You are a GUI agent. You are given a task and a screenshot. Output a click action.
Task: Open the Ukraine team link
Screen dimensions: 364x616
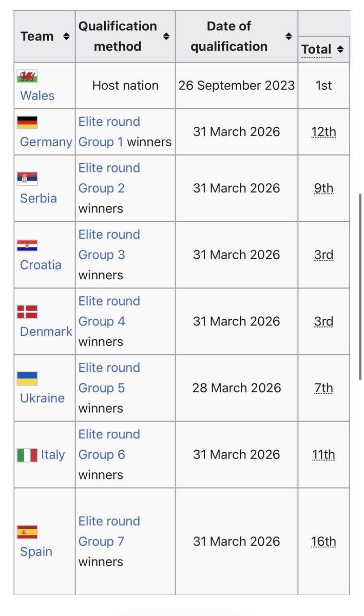pyautogui.click(x=42, y=398)
